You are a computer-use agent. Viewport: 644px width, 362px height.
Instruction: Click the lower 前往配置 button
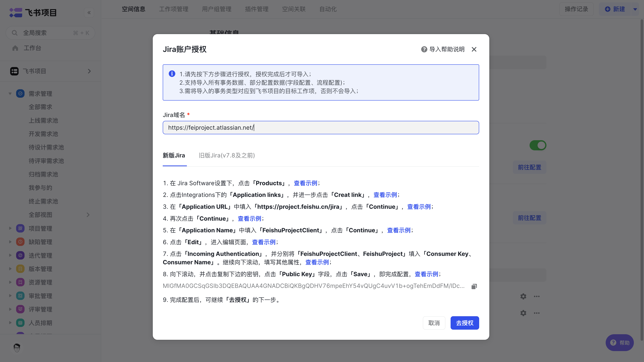(x=530, y=218)
